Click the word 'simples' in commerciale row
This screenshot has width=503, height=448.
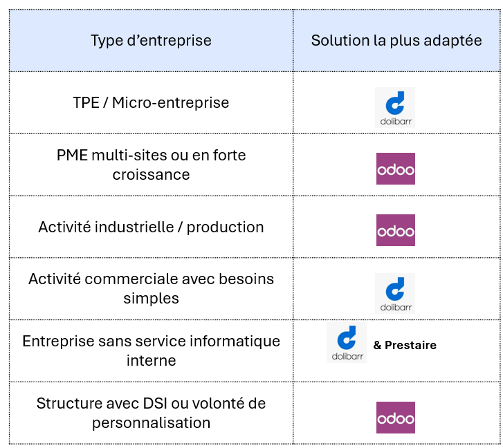coord(151,299)
